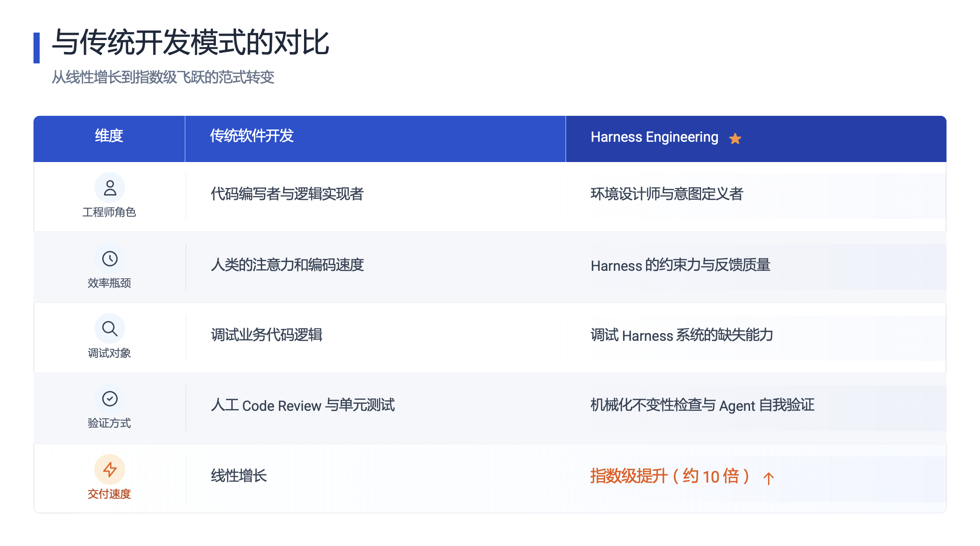Click the checkmark circle icon above 验证方式
This screenshot has width=980, height=546.
click(110, 399)
